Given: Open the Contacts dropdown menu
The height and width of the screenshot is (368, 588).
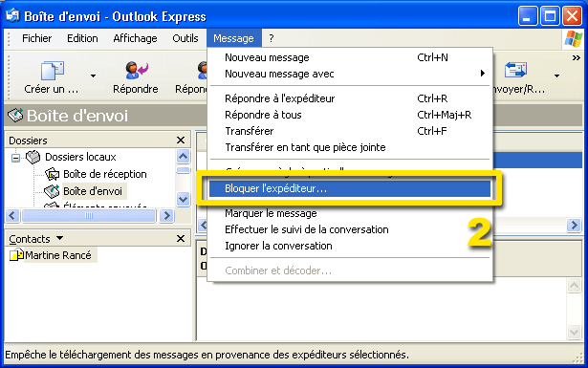Looking at the screenshot, I should pyautogui.click(x=59, y=238).
